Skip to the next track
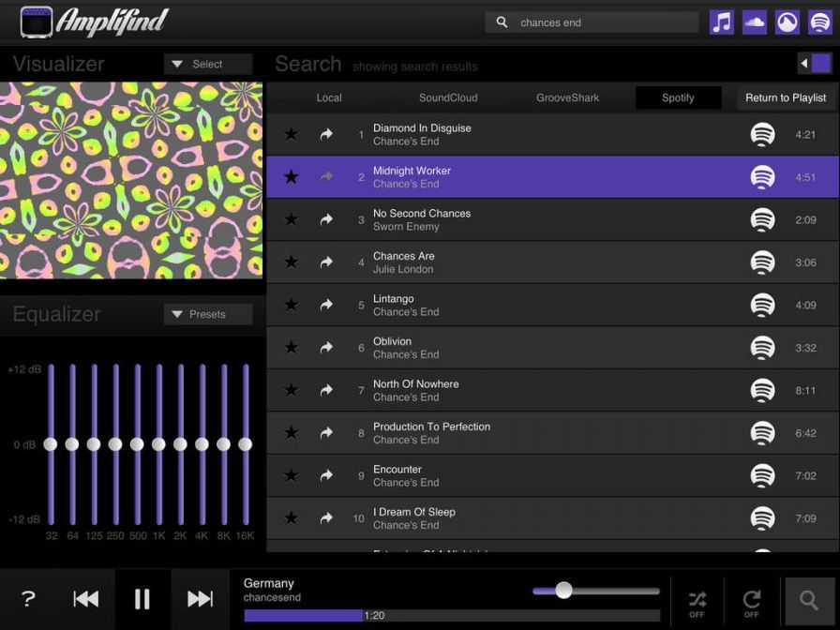Viewport: 840px width, 630px height. 200,599
